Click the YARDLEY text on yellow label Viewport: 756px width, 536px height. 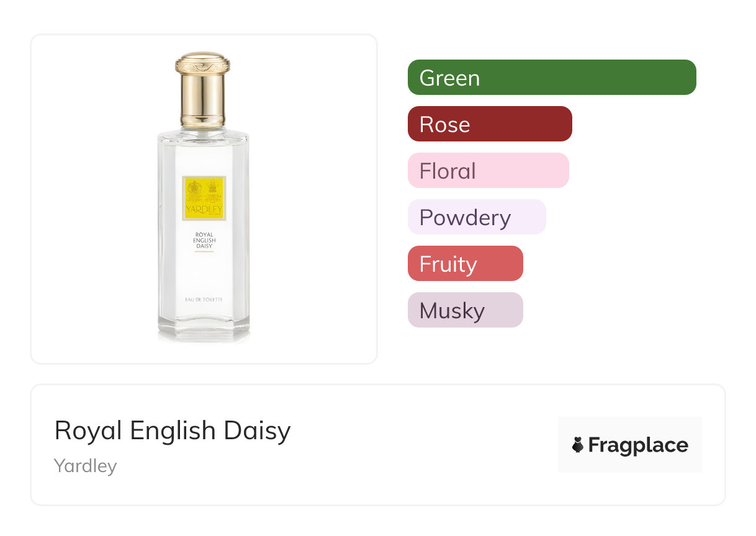tap(204, 210)
